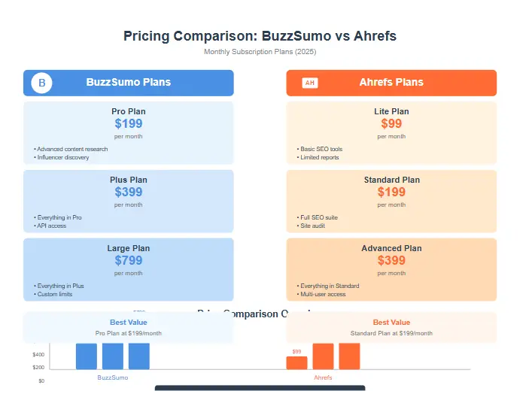Click the Ahrefs "AH" logo badge
Image resolution: width=532 pixels, height=394 pixels.
click(x=309, y=83)
